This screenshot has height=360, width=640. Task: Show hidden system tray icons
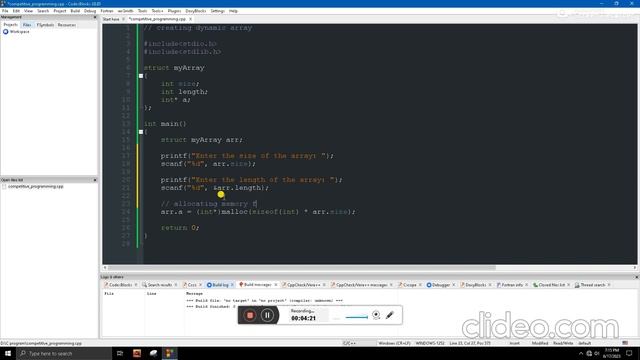[581, 353]
